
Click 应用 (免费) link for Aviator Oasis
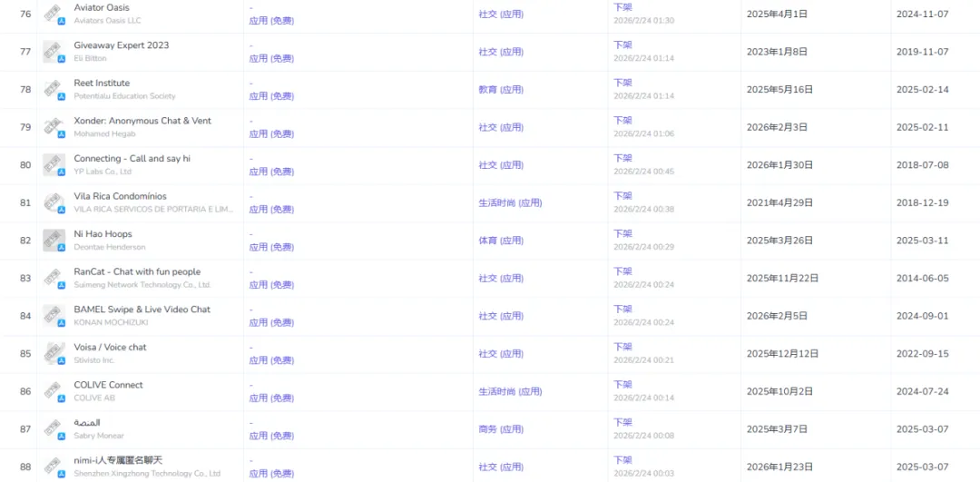[271, 21]
